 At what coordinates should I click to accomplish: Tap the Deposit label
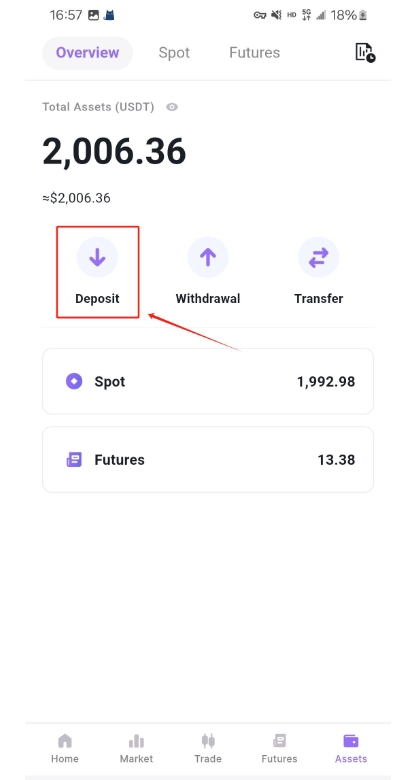(x=98, y=298)
